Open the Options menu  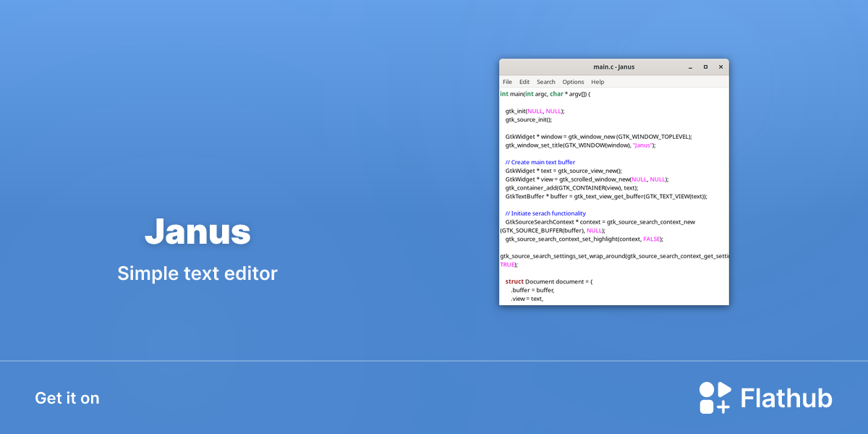pyautogui.click(x=573, y=82)
